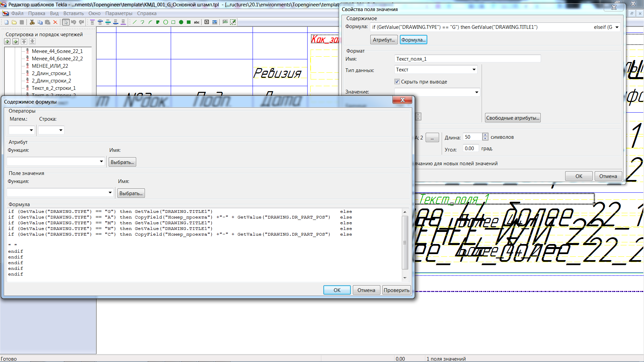Open the 'Вставить' menu
This screenshot has height=362, width=644.
tap(73, 13)
